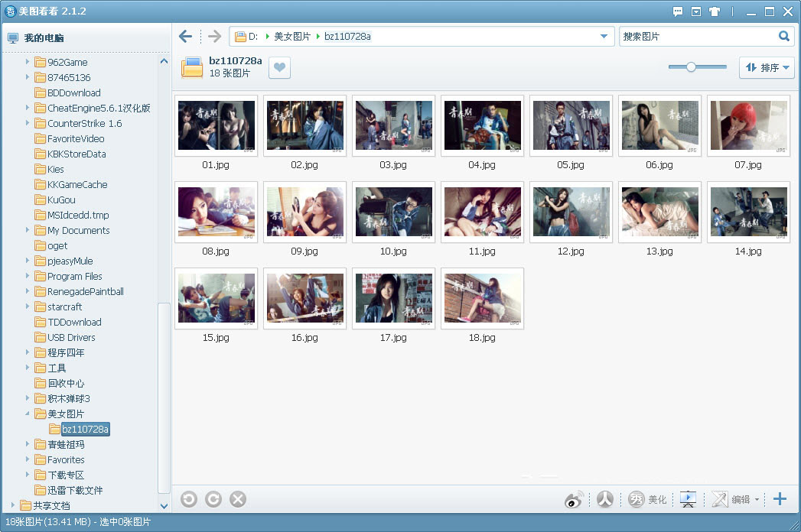Click the Renren share icon
801x532 pixels.
605,499
